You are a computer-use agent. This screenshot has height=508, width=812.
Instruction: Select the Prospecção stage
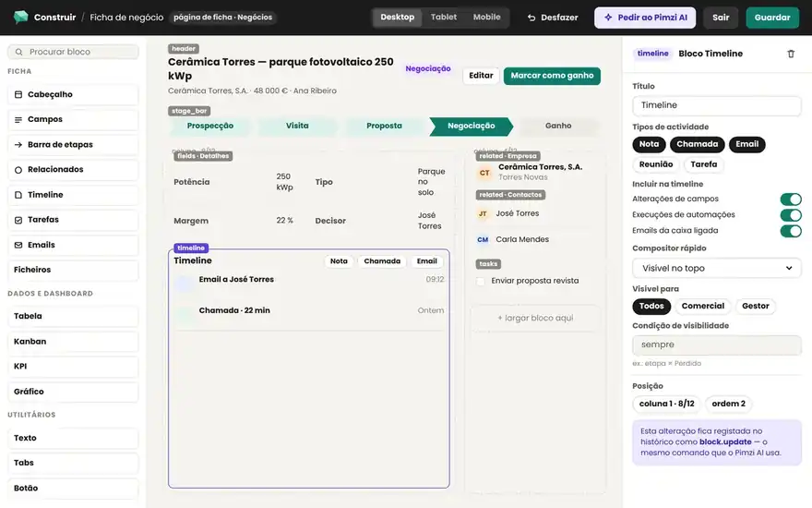209,126
